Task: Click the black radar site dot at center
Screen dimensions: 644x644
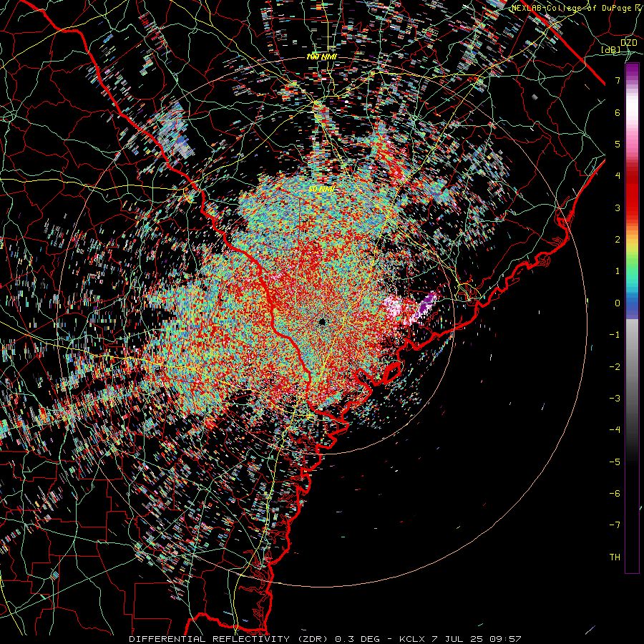Action: pos(321,321)
